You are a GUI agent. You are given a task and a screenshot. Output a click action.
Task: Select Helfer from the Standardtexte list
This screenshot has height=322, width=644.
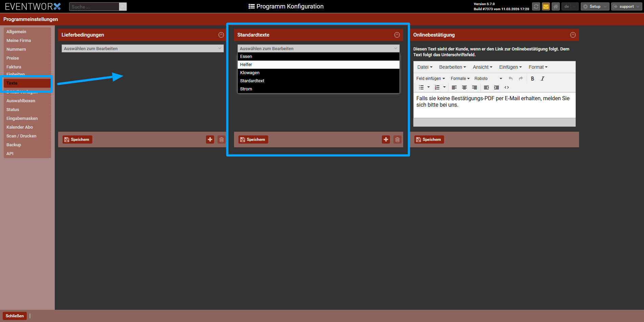point(318,65)
